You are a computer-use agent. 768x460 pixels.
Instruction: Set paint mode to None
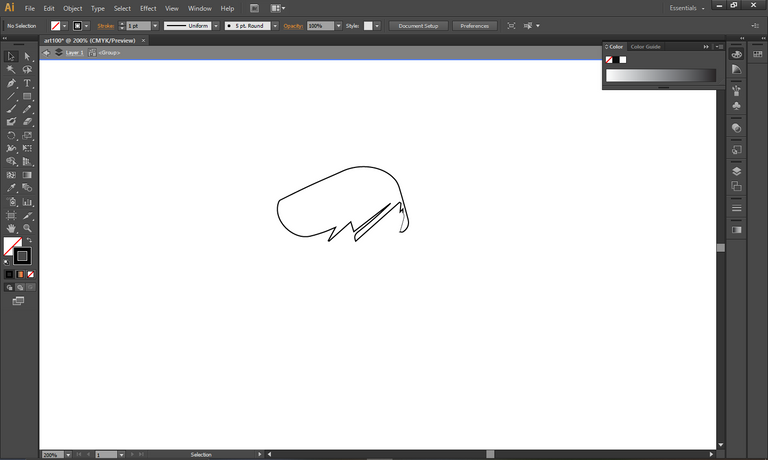tap(30, 274)
